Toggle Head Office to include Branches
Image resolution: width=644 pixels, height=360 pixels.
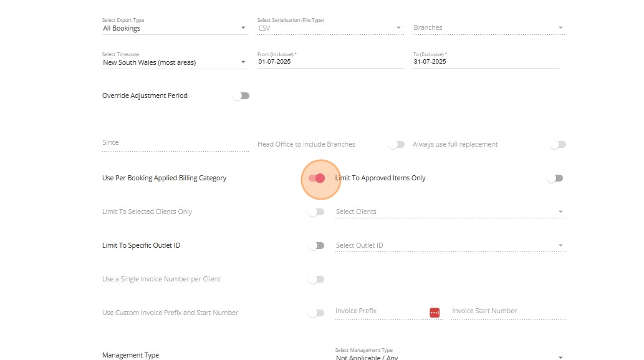point(396,145)
